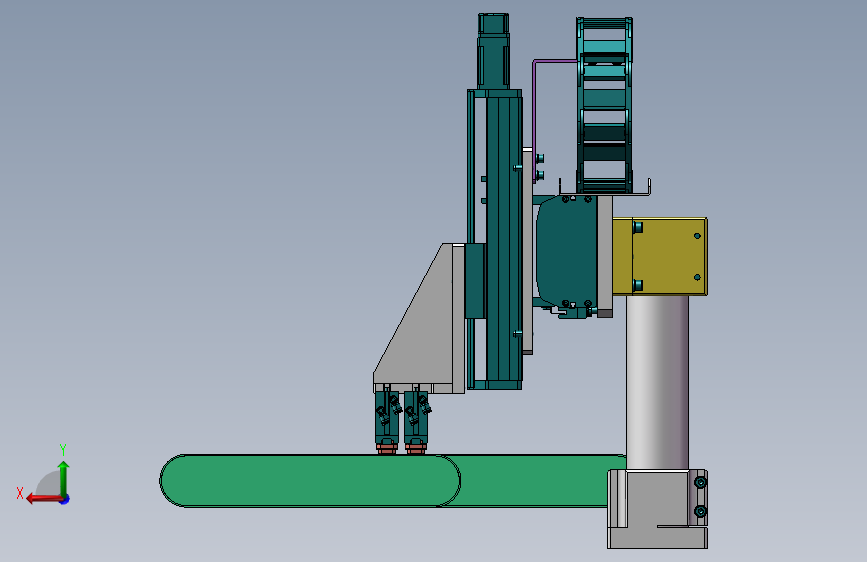Screen dimensions: 867x562
Task: Select the lower bolt on the base clamp
Action: tap(700, 512)
